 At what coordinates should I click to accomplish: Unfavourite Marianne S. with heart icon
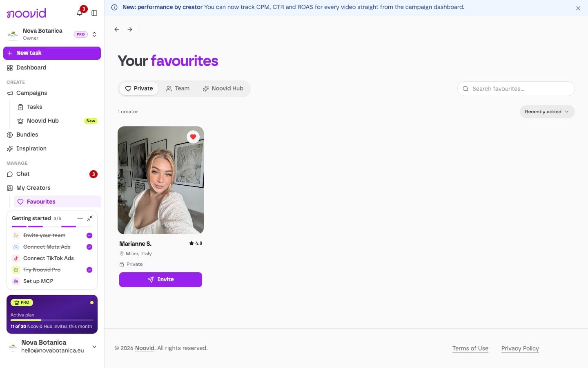point(193,137)
